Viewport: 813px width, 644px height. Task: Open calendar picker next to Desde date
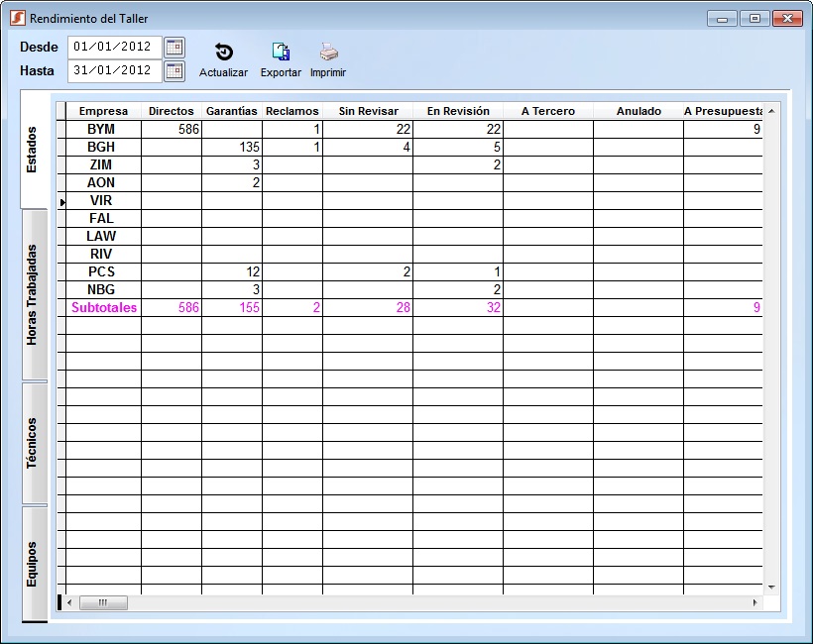pyautogui.click(x=174, y=47)
